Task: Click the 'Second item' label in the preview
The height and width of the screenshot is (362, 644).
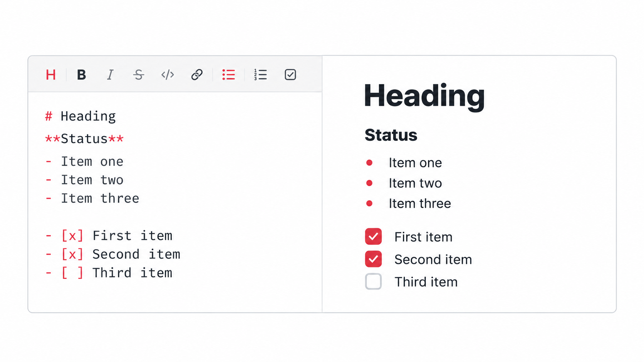Action: coord(433,259)
